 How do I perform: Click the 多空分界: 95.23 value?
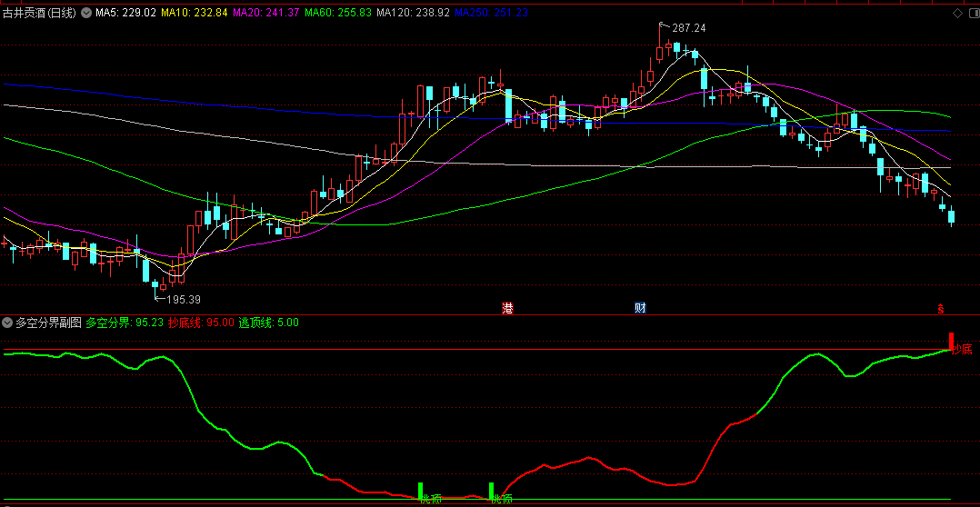pos(125,323)
